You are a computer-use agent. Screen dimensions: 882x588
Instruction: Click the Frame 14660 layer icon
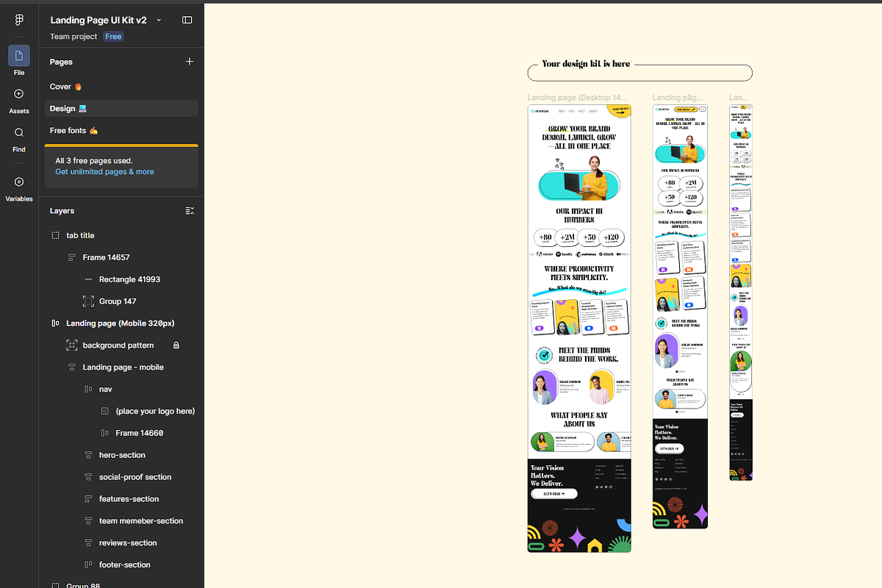(104, 433)
